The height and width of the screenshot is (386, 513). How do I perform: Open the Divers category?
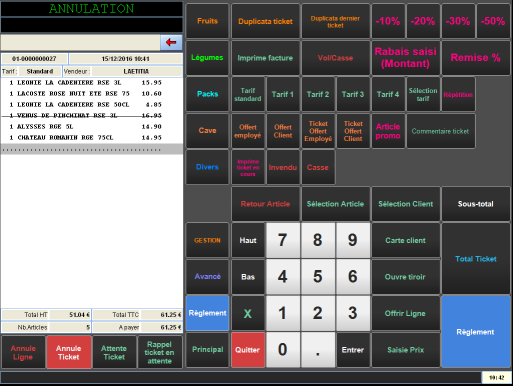pos(207,167)
